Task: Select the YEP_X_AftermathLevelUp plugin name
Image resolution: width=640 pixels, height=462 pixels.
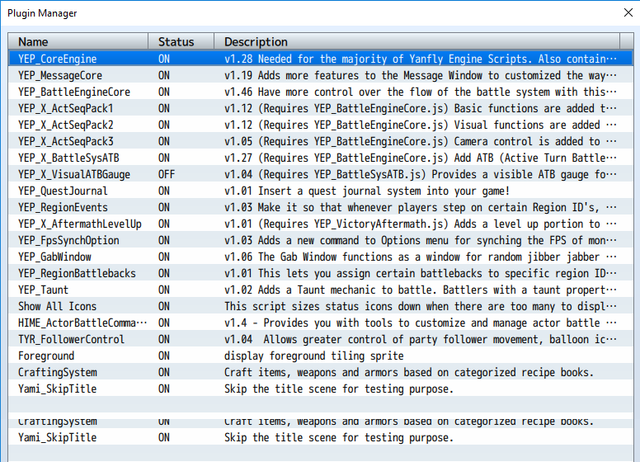Action: click(x=80, y=224)
